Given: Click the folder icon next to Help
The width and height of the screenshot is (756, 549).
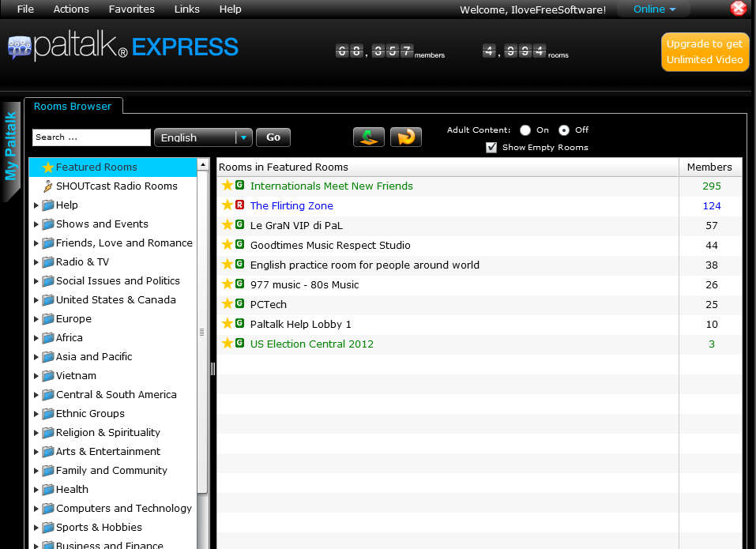Looking at the screenshot, I should click(47, 205).
